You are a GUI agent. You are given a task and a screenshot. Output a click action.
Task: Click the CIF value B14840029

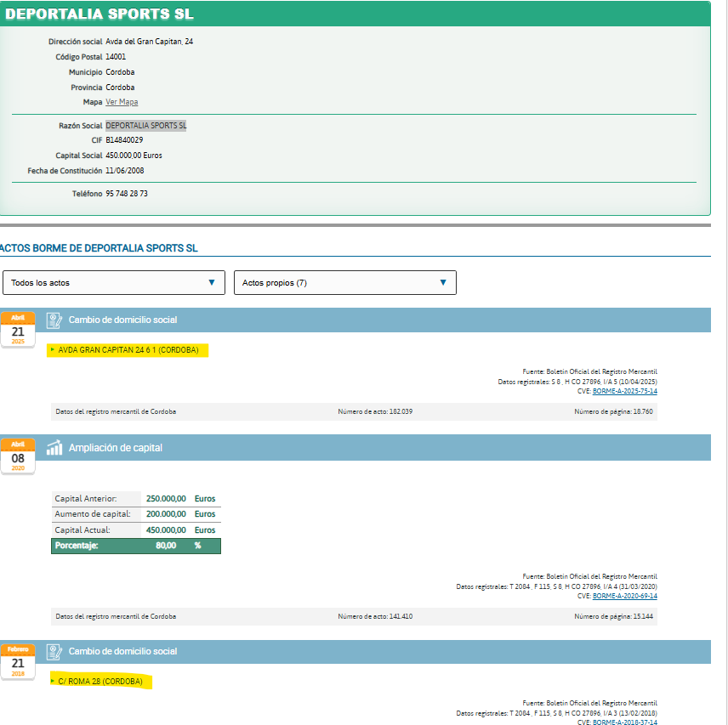(x=124, y=140)
